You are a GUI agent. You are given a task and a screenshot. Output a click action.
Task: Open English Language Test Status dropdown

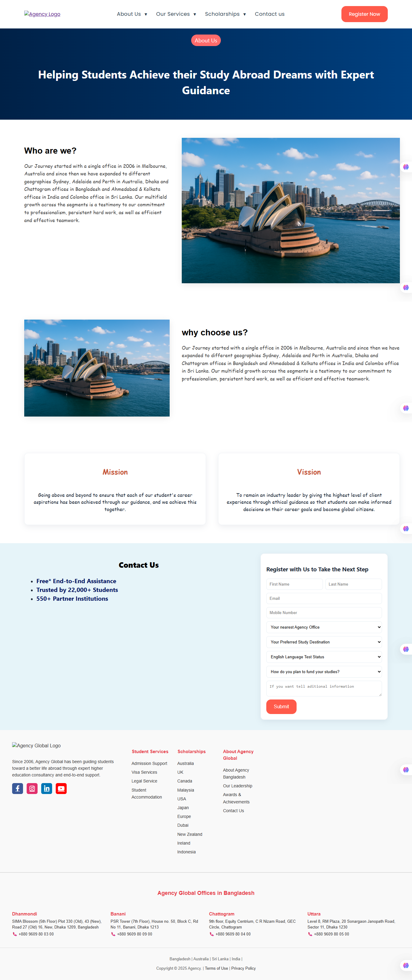pyautogui.click(x=324, y=657)
